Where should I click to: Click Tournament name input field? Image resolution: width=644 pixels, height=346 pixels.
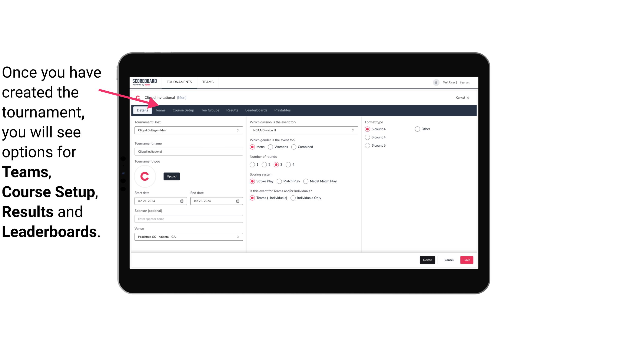tap(189, 151)
